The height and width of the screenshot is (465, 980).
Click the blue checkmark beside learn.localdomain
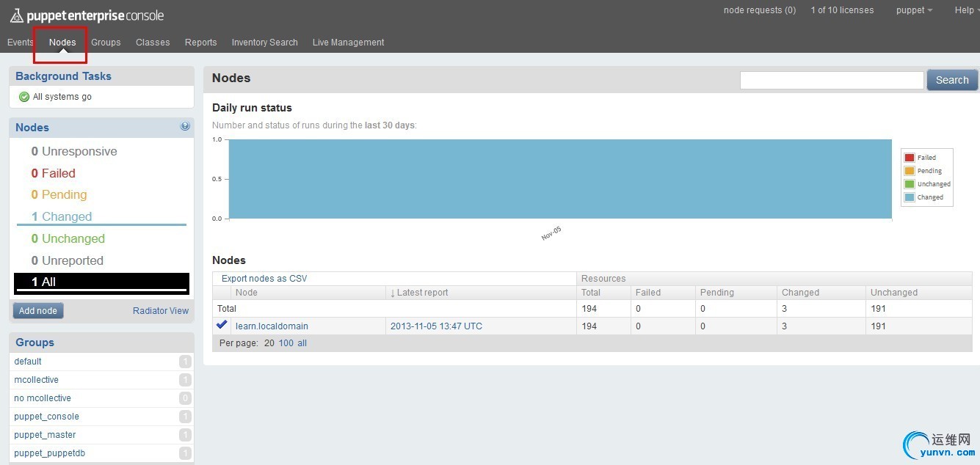[x=222, y=325]
